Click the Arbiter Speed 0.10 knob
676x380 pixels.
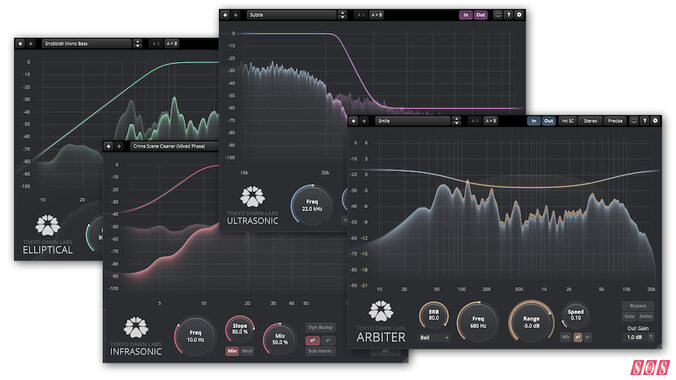(x=576, y=315)
